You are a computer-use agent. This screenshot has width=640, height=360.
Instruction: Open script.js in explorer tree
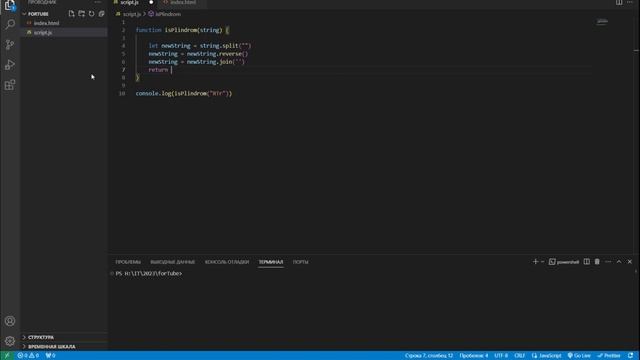pyautogui.click(x=43, y=33)
